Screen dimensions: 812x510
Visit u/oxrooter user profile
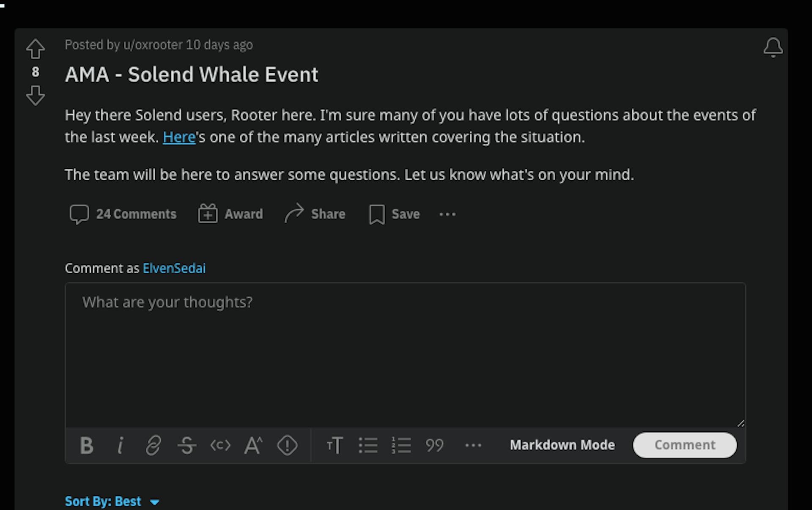(153, 45)
